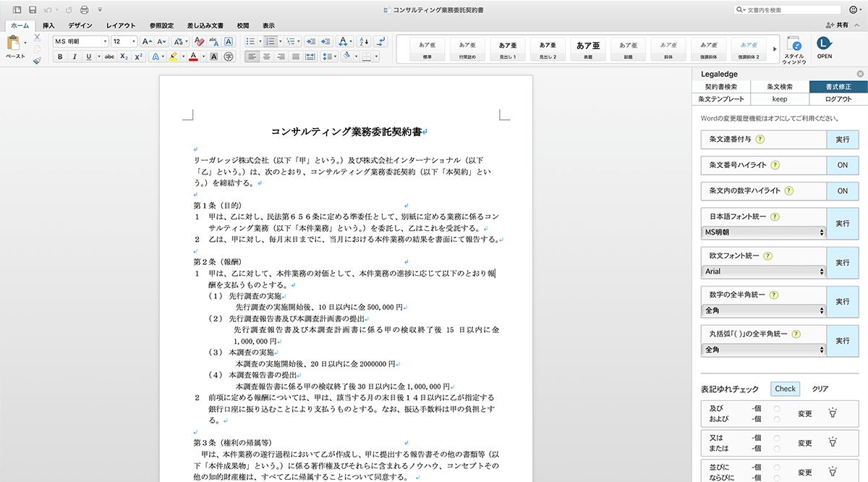Screen dimensions: 868x482
Task: Open the 欧文フォント統一 Arial dropdown
Action: click(763, 271)
